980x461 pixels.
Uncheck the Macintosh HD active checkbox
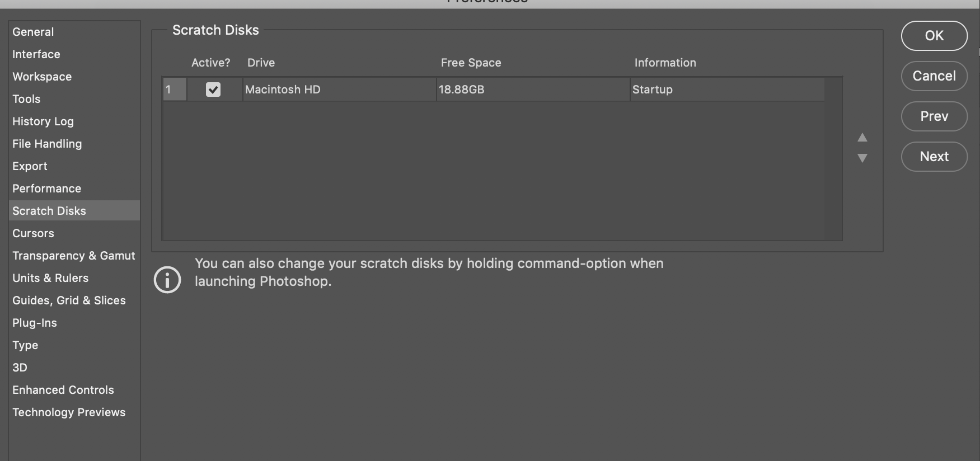[213, 90]
